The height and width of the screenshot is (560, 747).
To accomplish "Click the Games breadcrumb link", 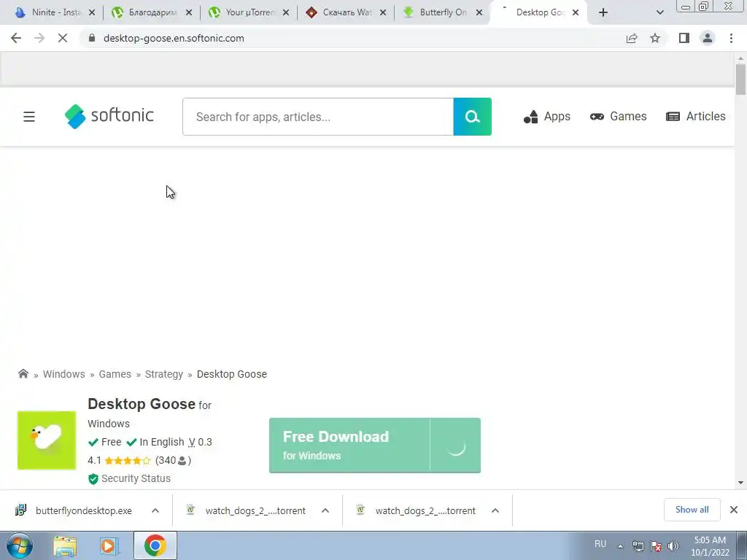I will tap(115, 374).
